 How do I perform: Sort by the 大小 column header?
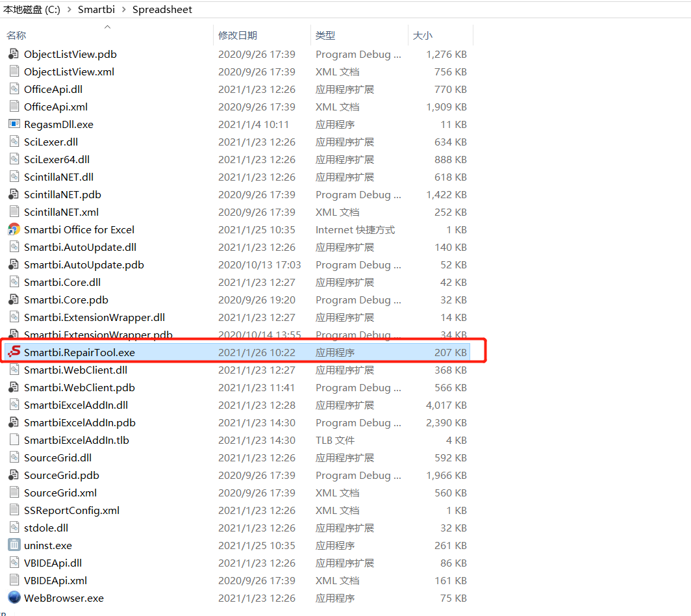coord(423,35)
